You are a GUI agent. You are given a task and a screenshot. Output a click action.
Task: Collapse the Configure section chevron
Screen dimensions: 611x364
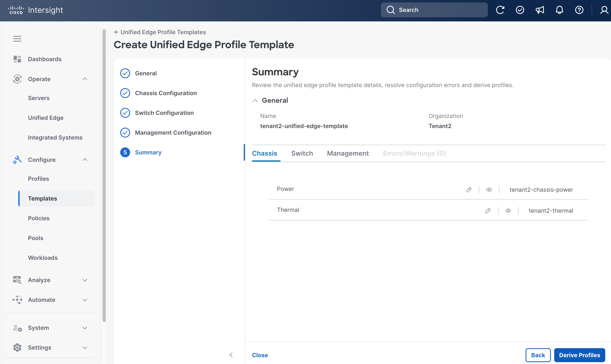(x=85, y=160)
